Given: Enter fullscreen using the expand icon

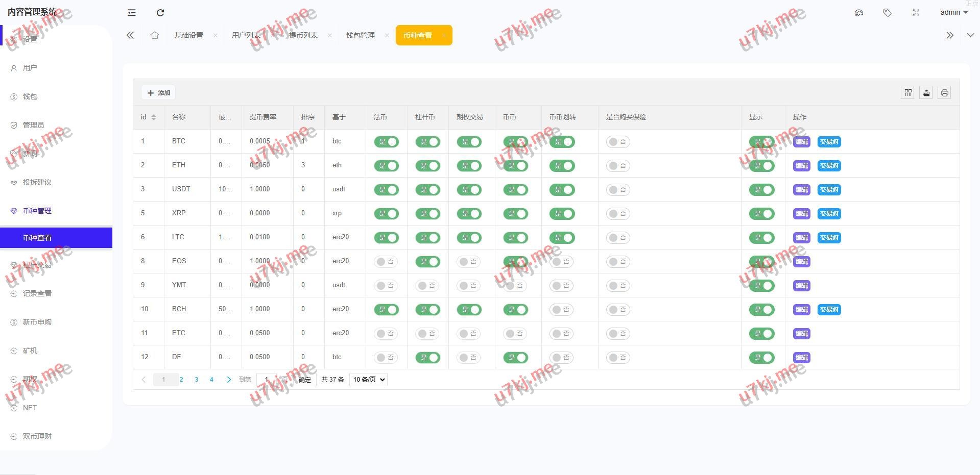Looking at the screenshot, I should coord(916,13).
